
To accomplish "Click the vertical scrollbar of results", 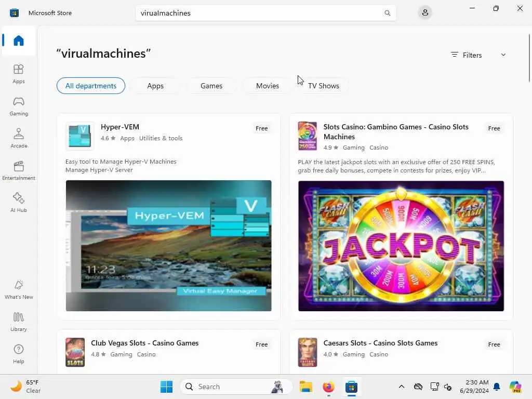I will (529, 58).
